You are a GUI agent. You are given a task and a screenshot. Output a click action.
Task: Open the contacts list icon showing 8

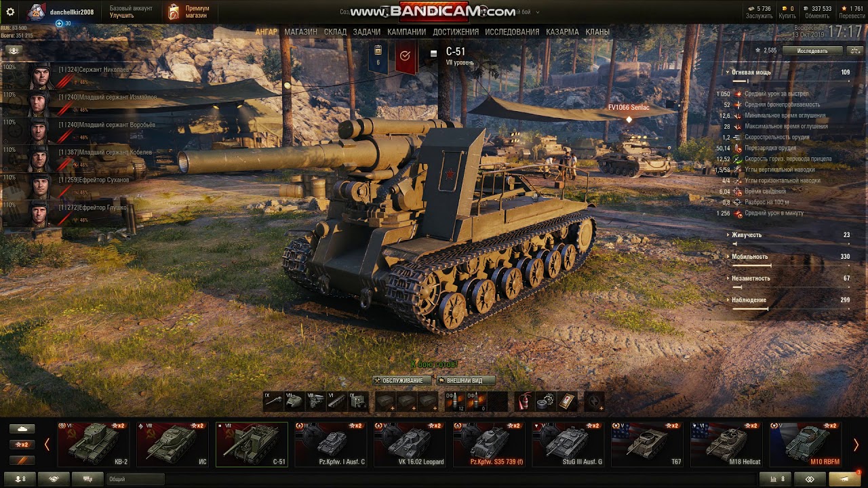click(x=20, y=479)
